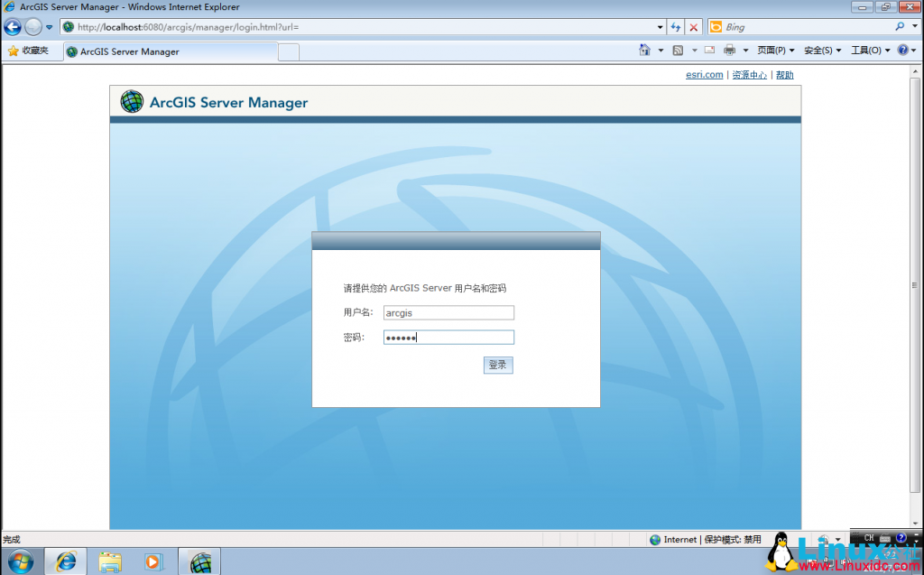Click the 登录 login button

[497, 365]
